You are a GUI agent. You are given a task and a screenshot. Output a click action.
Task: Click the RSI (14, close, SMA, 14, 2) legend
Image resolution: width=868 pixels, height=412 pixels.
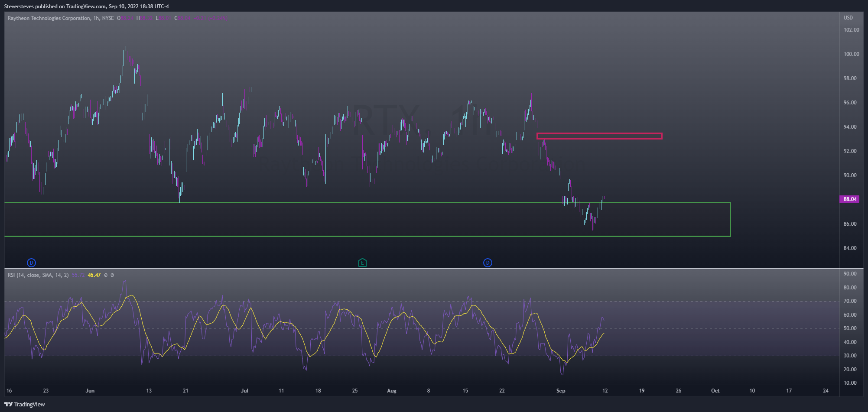tap(38, 275)
